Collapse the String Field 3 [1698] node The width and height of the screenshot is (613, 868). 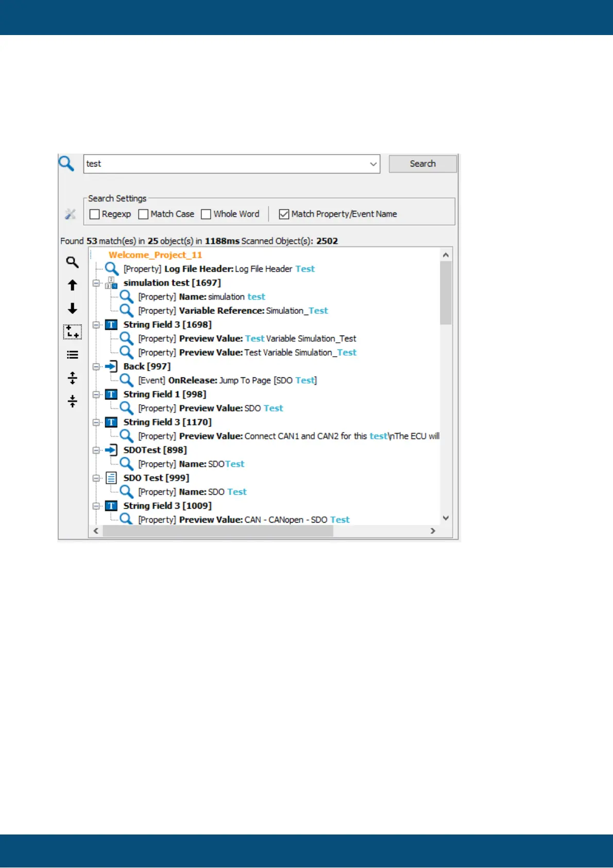[x=96, y=325]
